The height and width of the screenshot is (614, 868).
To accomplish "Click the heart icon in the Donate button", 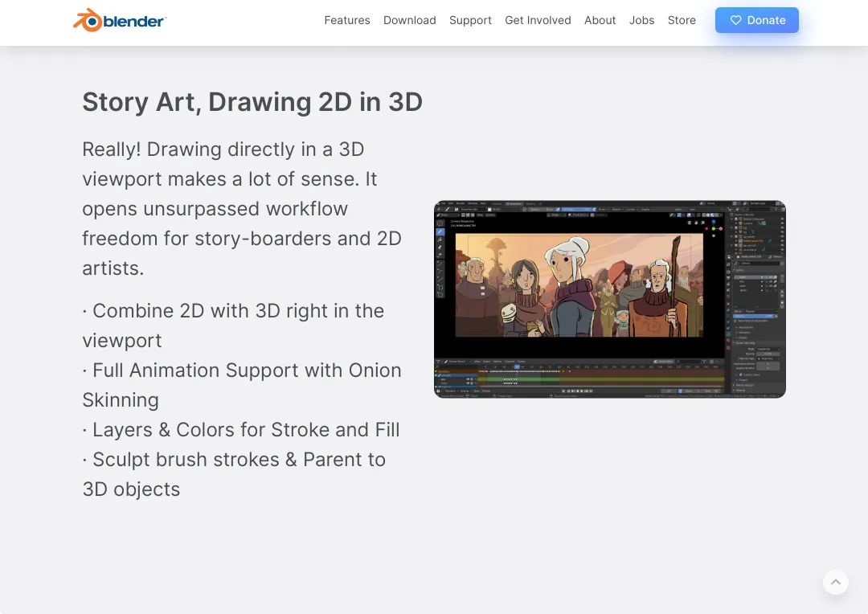I will tap(735, 20).
